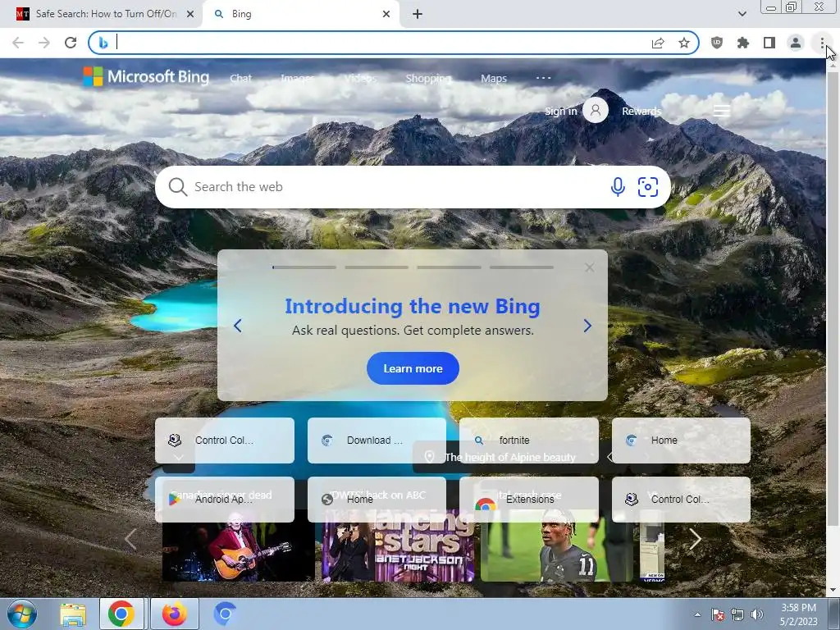
Task: Open visual search camera icon
Action: [x=648, y=187]
